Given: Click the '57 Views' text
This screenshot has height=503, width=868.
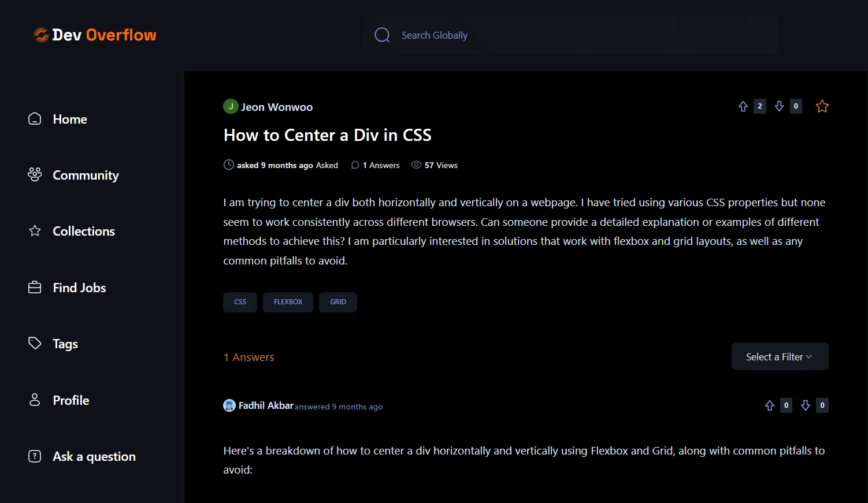Looking at the screenshot, I should [x=441, y=165].
